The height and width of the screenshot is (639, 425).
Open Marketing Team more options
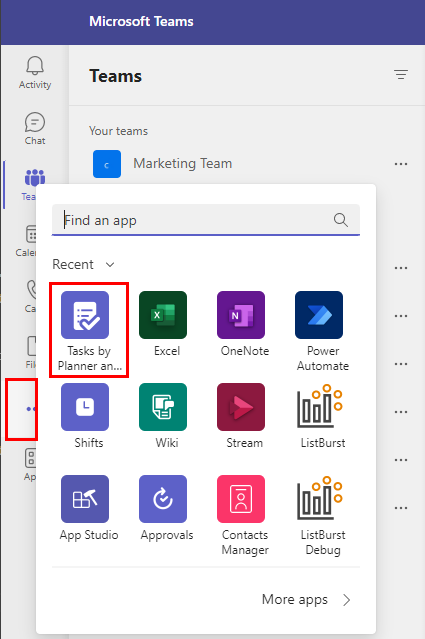point(401,164)
